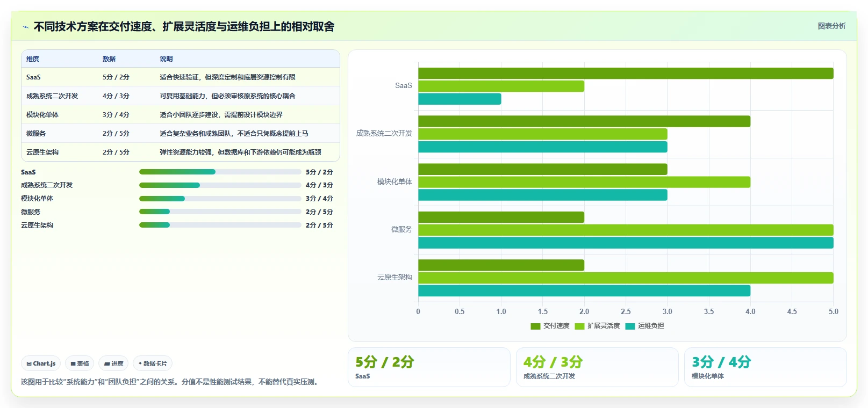The height and width of the screenshot is (408, 868).
Task: Select the 进度 tag chip
Action: pyautogui.click(x=113, y=363)
